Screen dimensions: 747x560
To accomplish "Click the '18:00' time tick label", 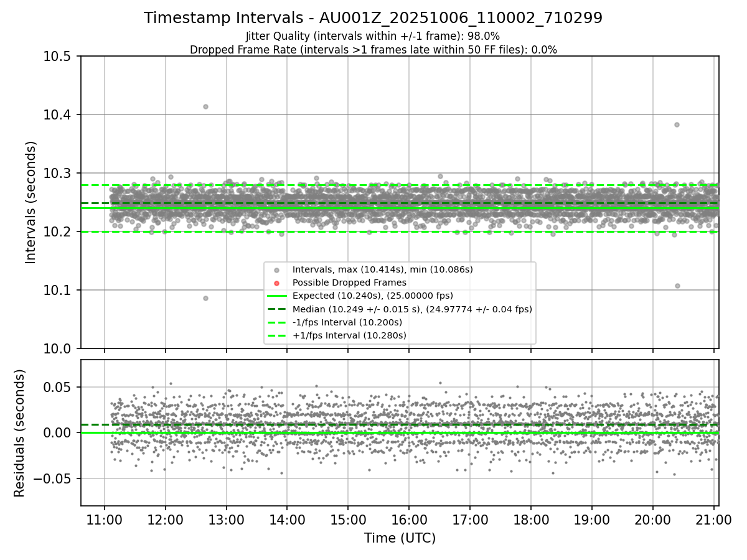I will point(531,520).
